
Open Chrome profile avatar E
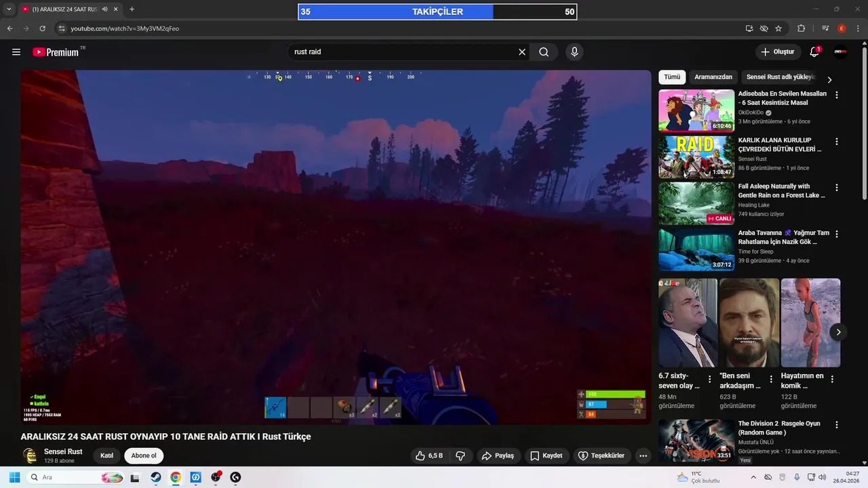click(x=842, y=28)
